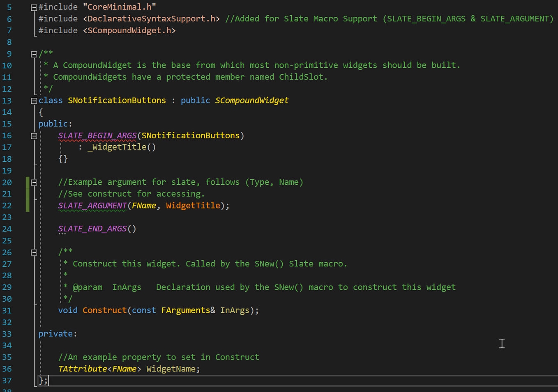Click the TAttribute template type
The image size is (558, 392).
click(x=82, y=369)
